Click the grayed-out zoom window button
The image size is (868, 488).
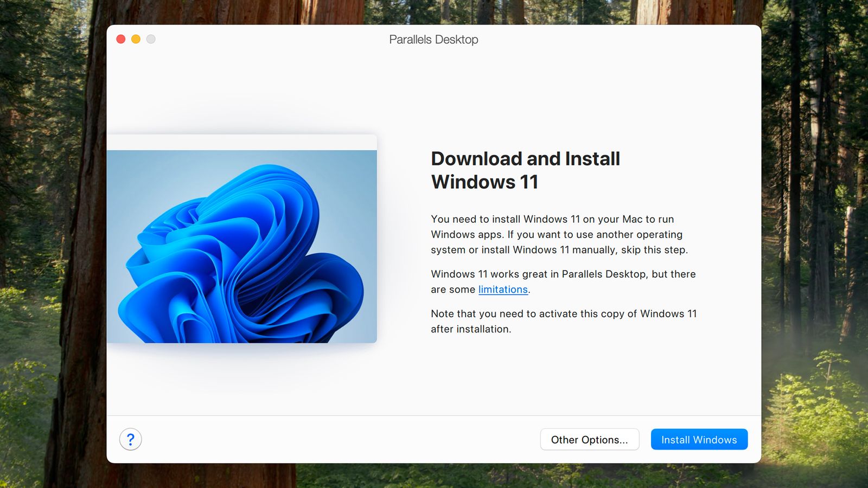tap(151, 39)
